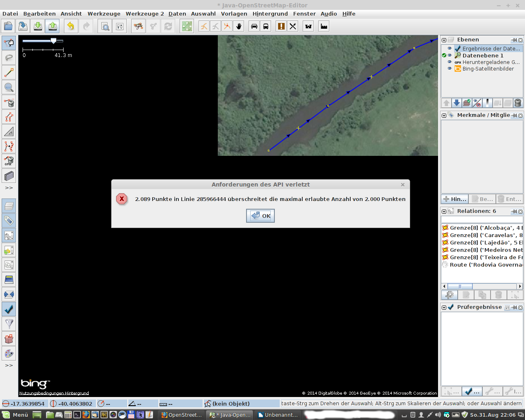
Task: Open the Vorlagen menu
Action: [x=234, y=14]
